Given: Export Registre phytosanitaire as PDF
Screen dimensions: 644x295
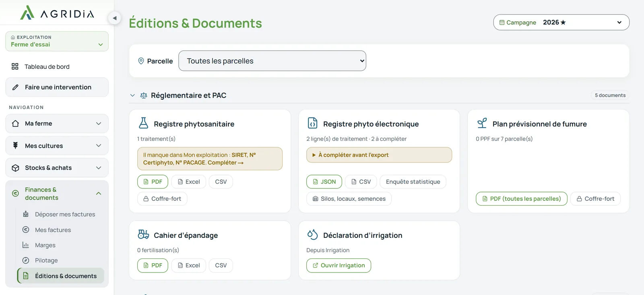Looking at the screenshot, I should (153, 182).
